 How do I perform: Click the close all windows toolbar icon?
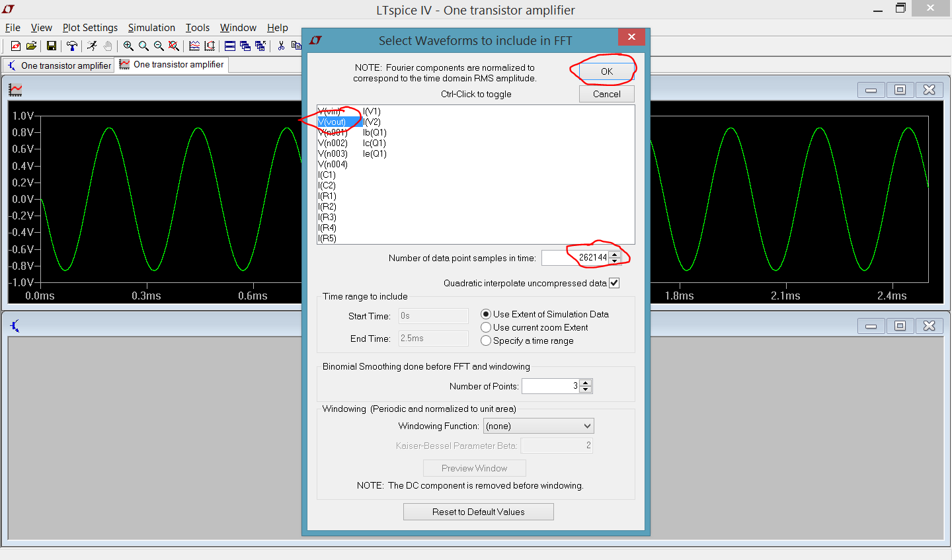(260, 46)
